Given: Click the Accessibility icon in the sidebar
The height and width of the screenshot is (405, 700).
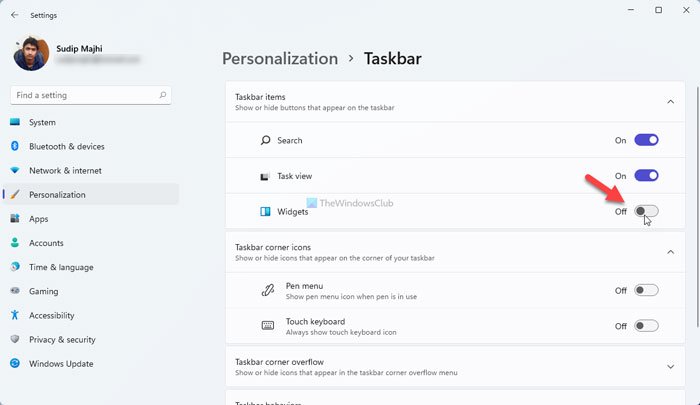Looking at the screenshot, I should point(15,315).
